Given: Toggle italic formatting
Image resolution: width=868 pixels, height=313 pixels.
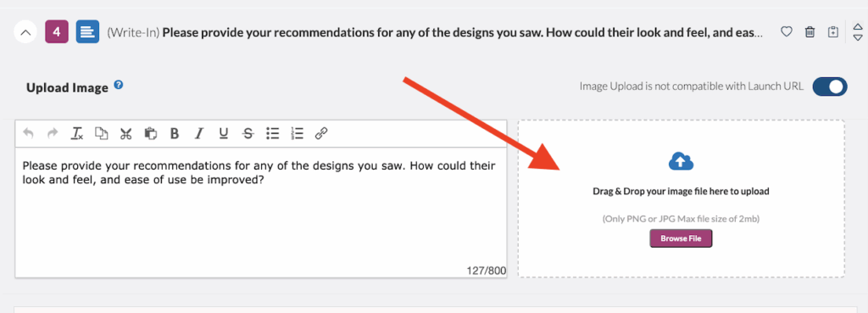Looking at the screenshot, I should point(198,133).
